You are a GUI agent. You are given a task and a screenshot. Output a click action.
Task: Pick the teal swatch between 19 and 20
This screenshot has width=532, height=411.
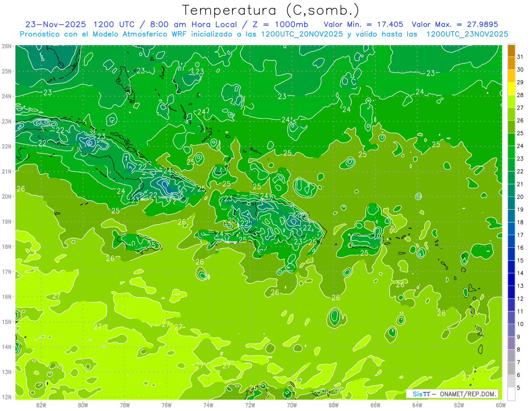pos(511,203)
